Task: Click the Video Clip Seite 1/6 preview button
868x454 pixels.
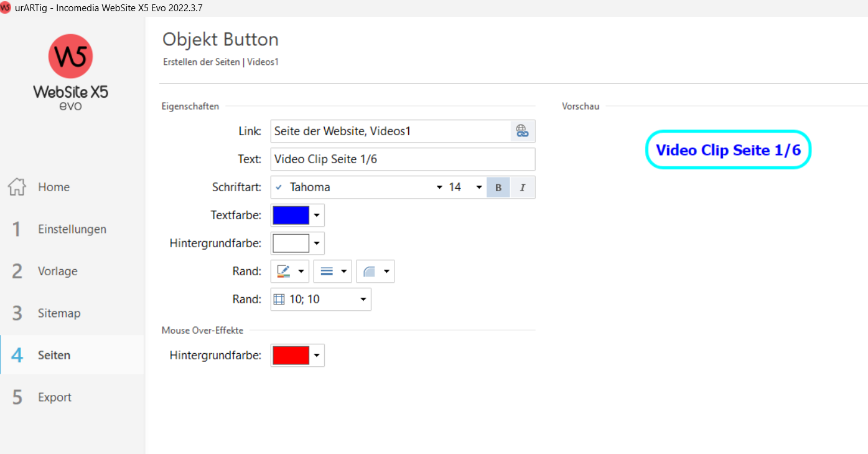Action: tap(728, 150)
